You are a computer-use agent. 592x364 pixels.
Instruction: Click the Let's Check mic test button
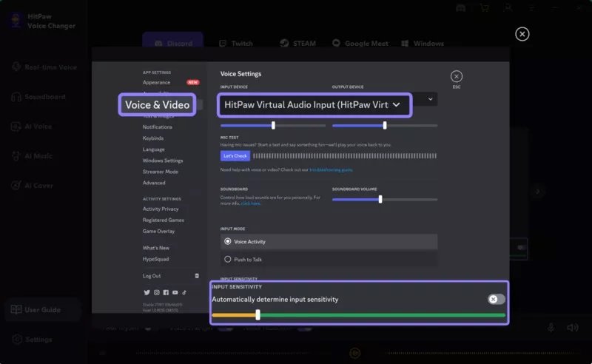coord(235,155)
